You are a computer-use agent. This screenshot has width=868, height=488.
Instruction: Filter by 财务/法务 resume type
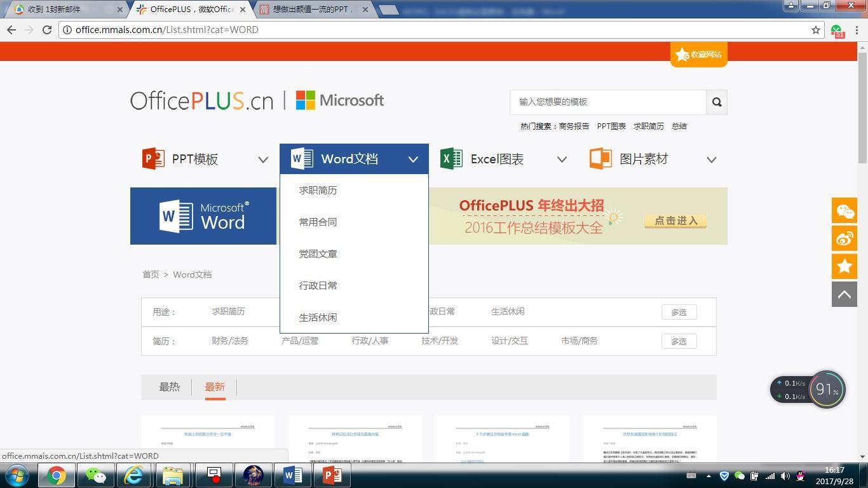click(230, 341)
